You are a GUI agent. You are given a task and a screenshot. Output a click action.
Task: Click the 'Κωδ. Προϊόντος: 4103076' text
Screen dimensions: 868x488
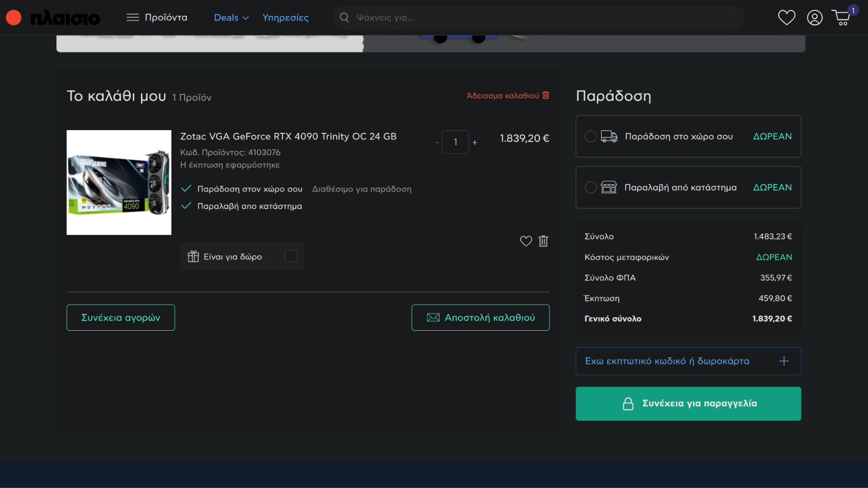click(x=230, y=152)
